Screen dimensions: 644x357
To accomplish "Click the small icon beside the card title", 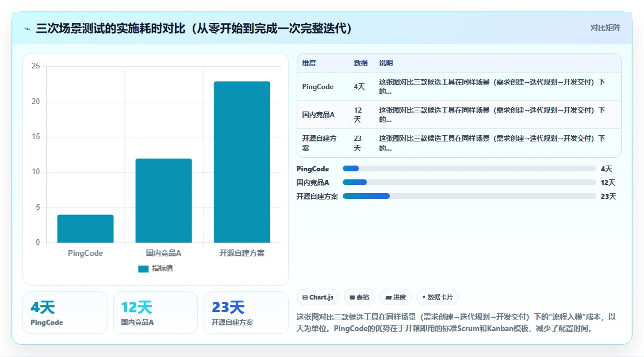I will tap(28, 29).
